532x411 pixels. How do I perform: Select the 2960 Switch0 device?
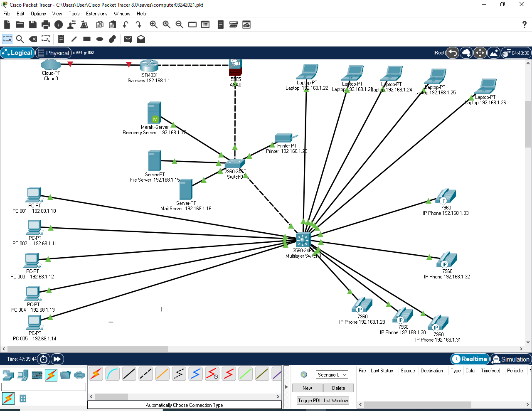(x=235, y=164)
